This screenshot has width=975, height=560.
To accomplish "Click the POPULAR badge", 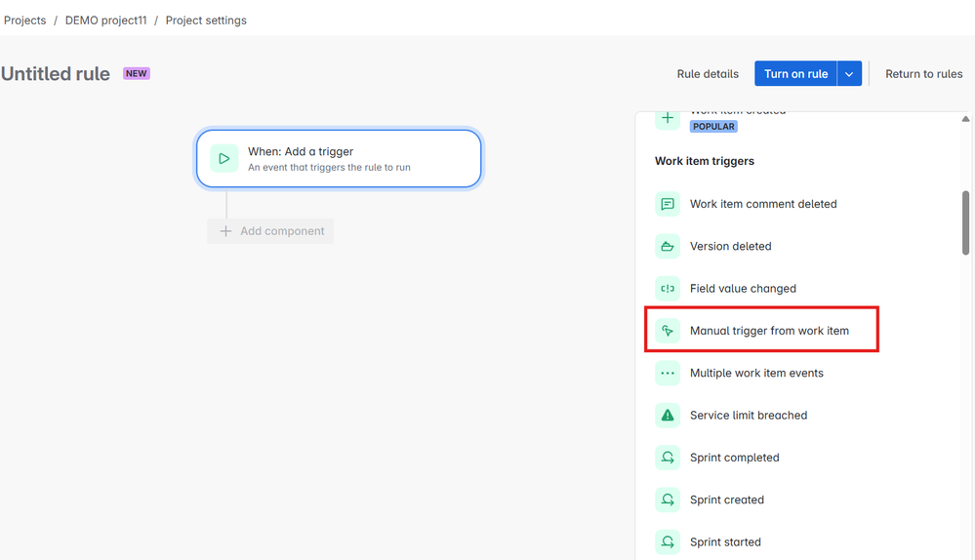I will pos(713,126).
